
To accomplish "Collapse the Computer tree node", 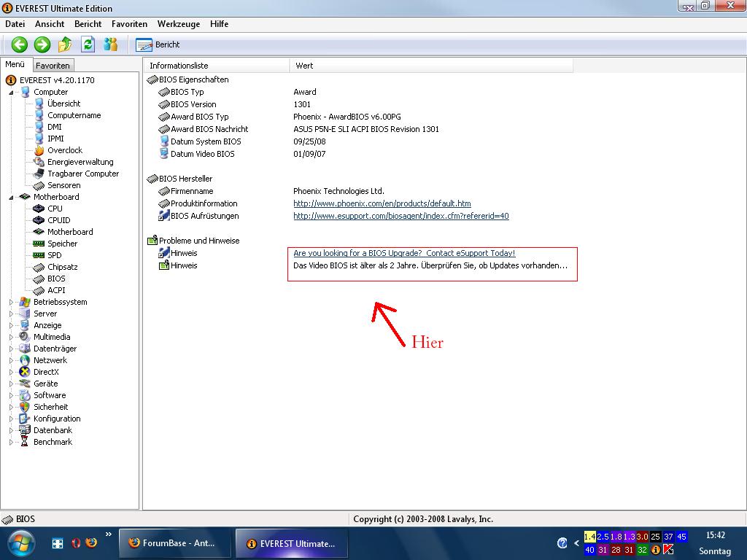I will (11, 93).
